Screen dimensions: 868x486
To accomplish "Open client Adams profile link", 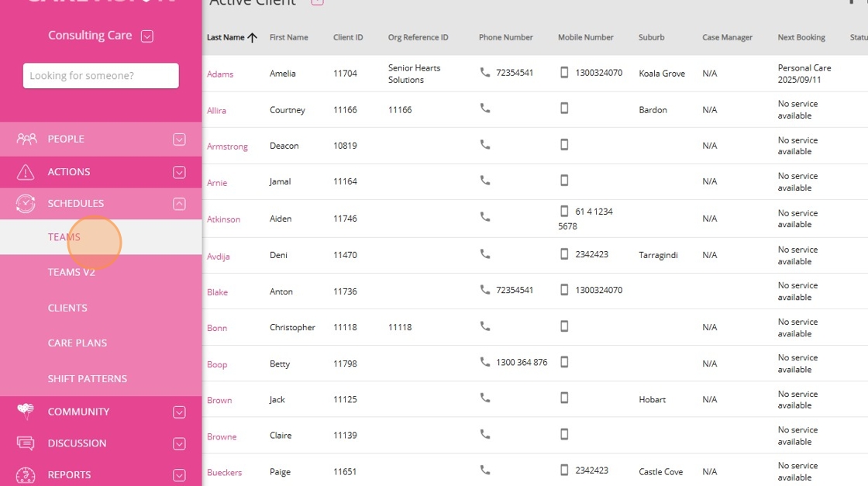I will [x=220, y=74].
